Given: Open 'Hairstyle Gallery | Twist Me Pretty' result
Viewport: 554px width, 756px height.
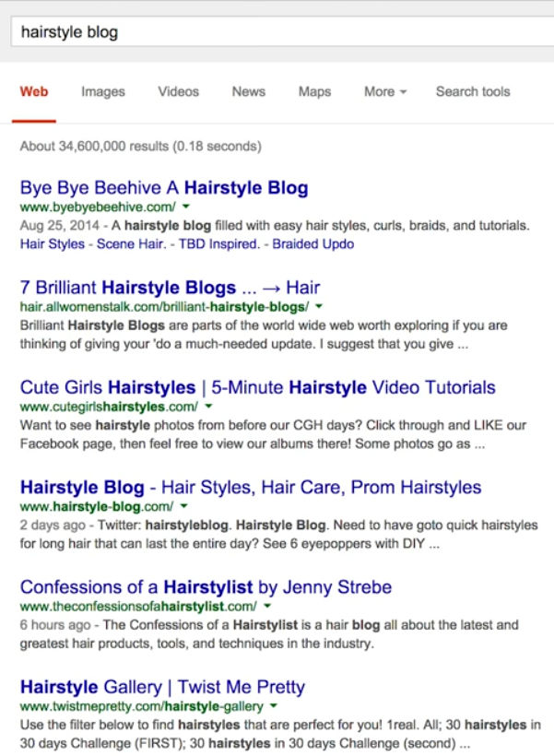Looking at the screenshot, I should pyautogui.click(x=162, y=687).
